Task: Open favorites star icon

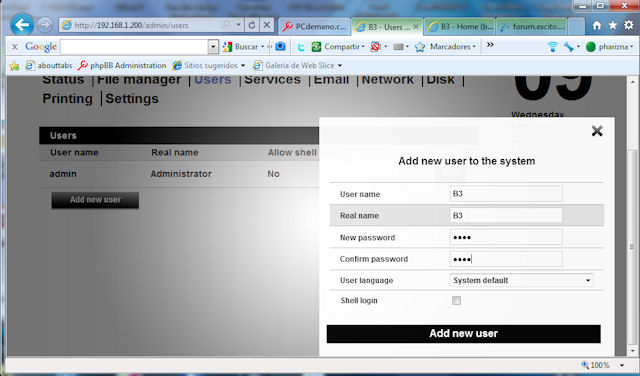Action: click(x=613, y=25)
